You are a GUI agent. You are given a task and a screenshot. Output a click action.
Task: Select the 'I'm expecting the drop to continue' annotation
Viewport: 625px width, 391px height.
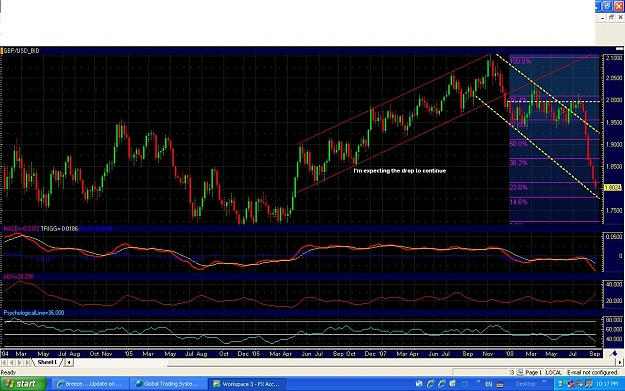pos(400,171)
